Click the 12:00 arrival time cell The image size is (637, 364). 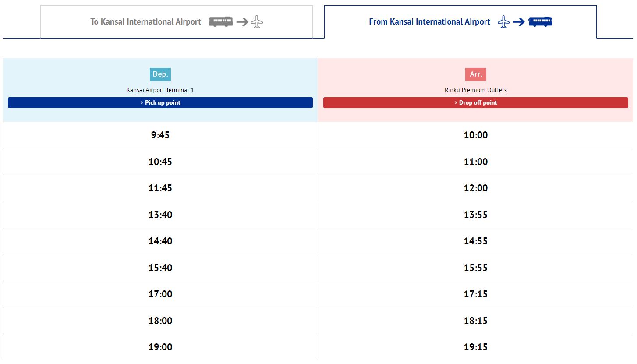coord(476,188)
